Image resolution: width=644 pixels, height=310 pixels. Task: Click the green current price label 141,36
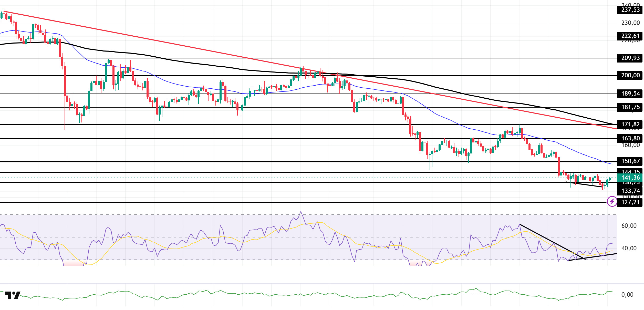[x=630, y=178]
